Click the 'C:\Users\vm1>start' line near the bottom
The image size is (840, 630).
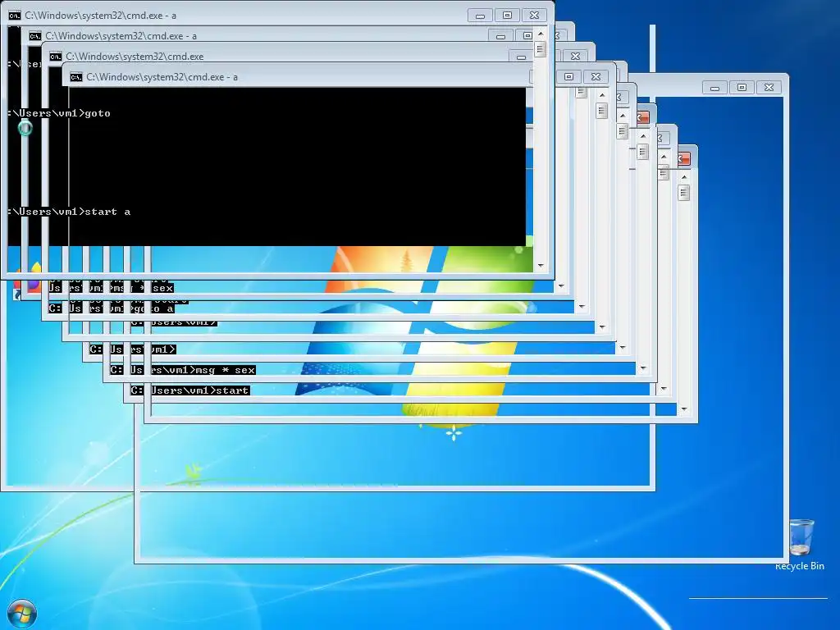click(190, 390)
